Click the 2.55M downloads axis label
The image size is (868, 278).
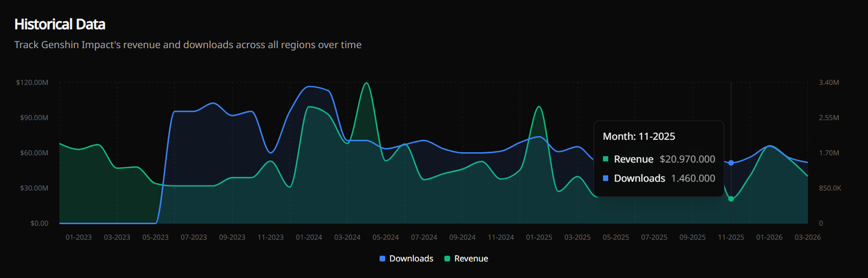coord(829,118)
